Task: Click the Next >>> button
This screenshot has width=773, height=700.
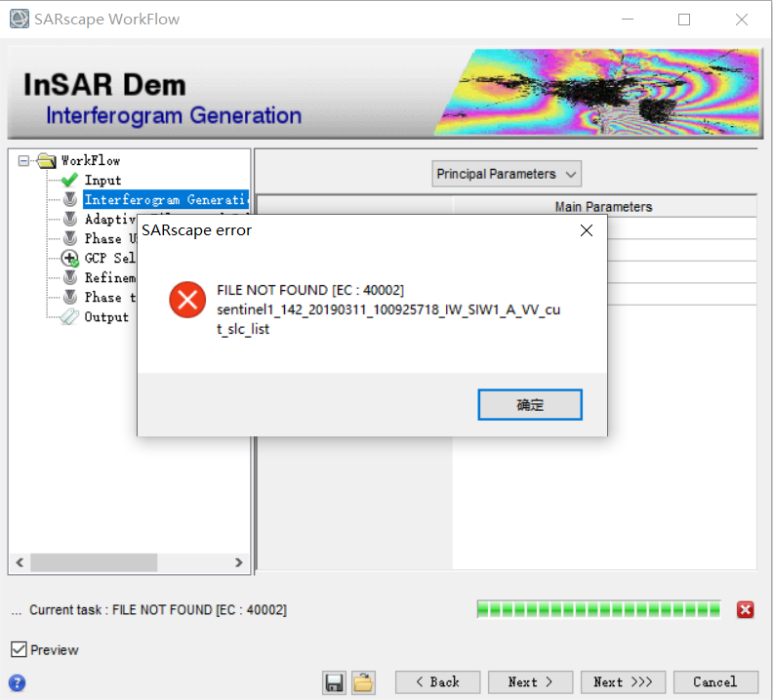Action: point(623,682)
